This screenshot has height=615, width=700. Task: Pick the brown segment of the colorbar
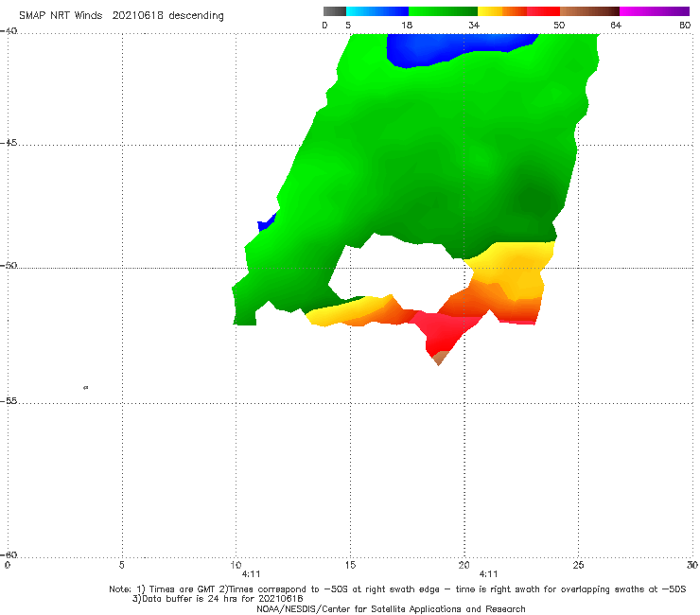click(589, 11)
